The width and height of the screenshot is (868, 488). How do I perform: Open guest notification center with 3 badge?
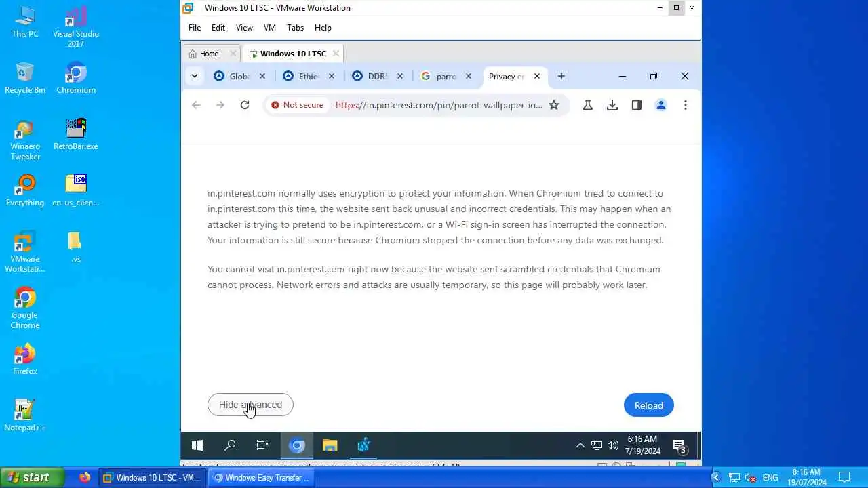click(679, 445)
